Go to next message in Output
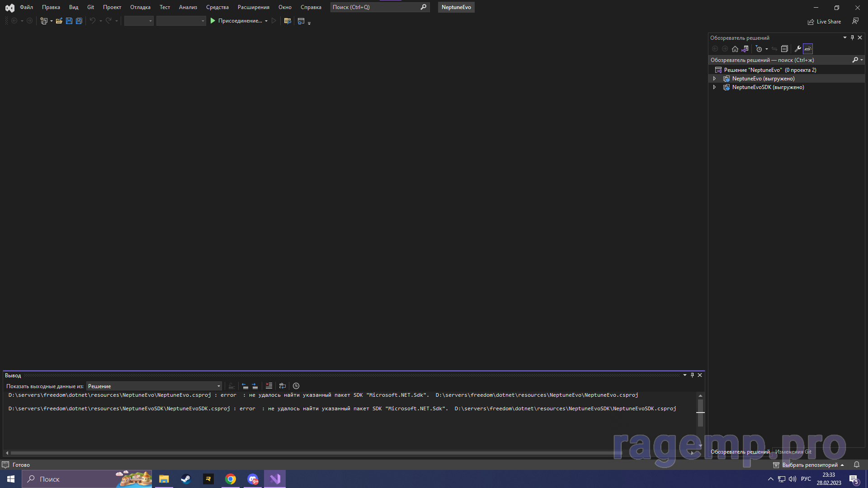This screenshot has width=868, height=488. [x=255, y=386]
